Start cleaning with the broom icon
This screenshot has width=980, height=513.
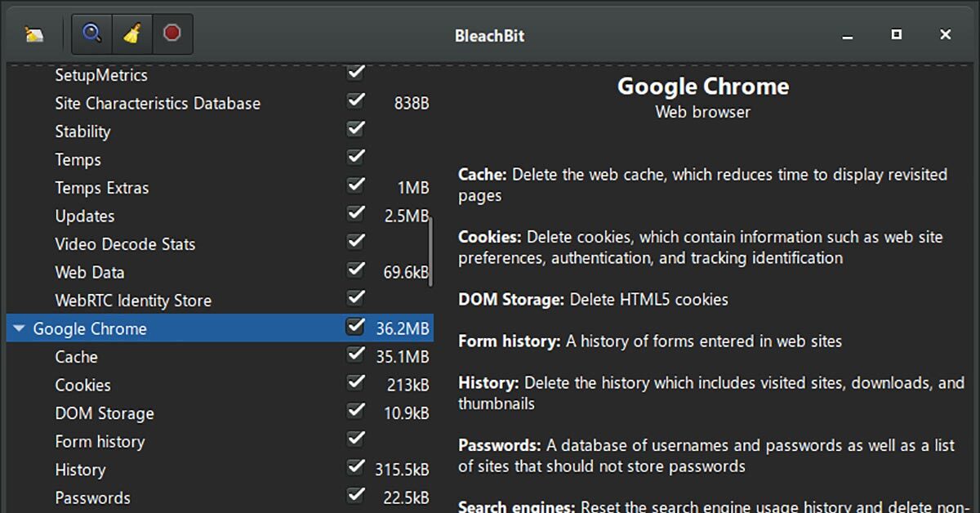click(131, 34)
